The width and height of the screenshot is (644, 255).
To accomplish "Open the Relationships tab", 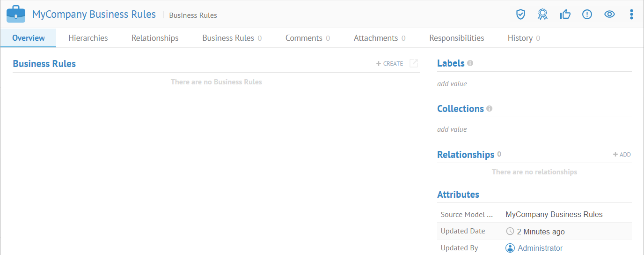I will [x=155, y=38].
